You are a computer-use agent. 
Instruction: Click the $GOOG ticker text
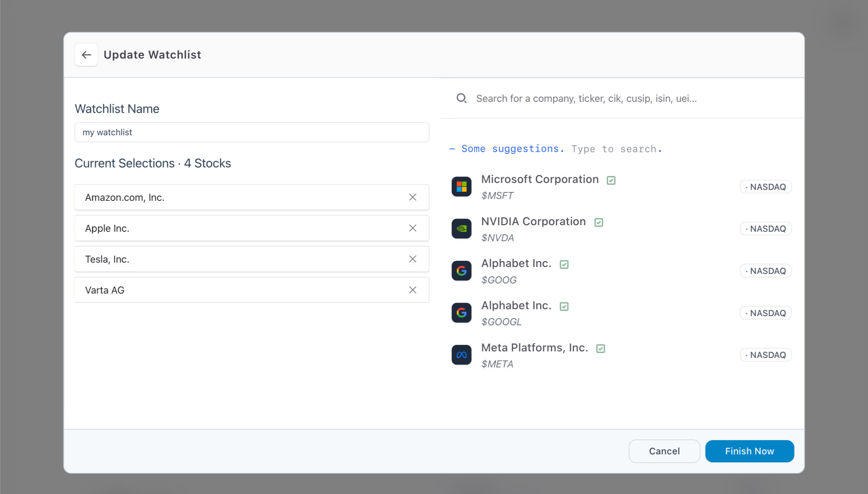(499, 280)
